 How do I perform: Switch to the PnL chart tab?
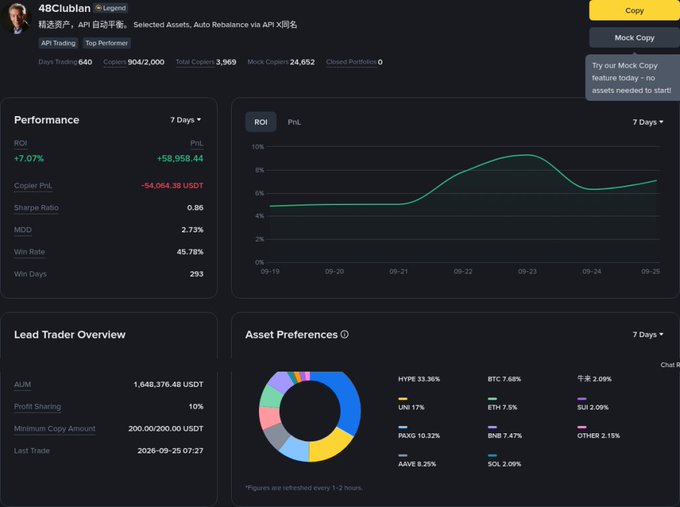[294, 122]
